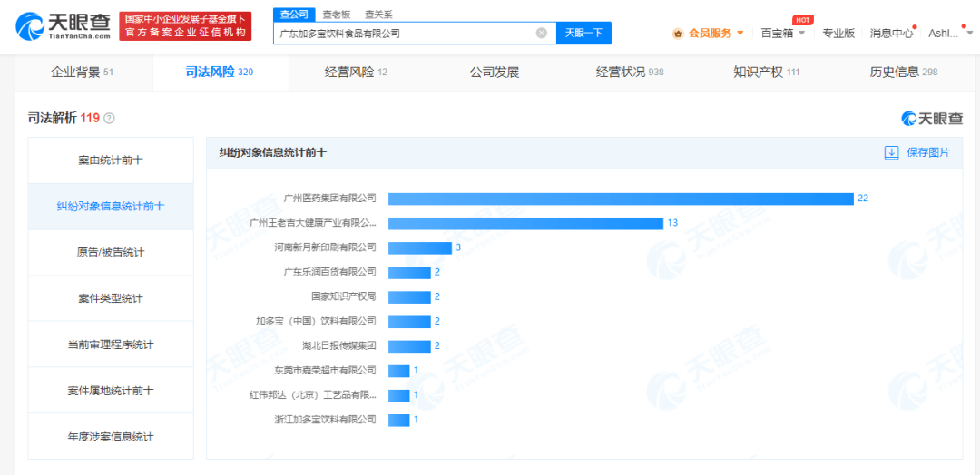Switch to the 查关系 search tab

pyautogui.click(x=378, y=15)
